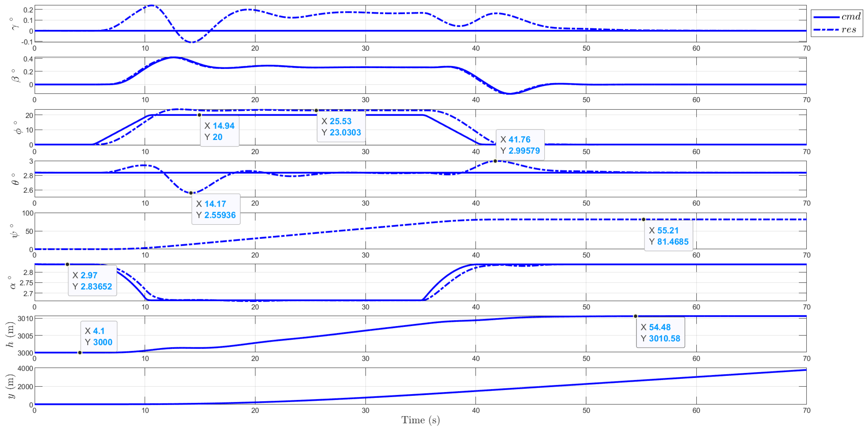Click the dash-dot line sample in legend
The width and height of the screenshot is (868, 431).
tap(826, 30)
